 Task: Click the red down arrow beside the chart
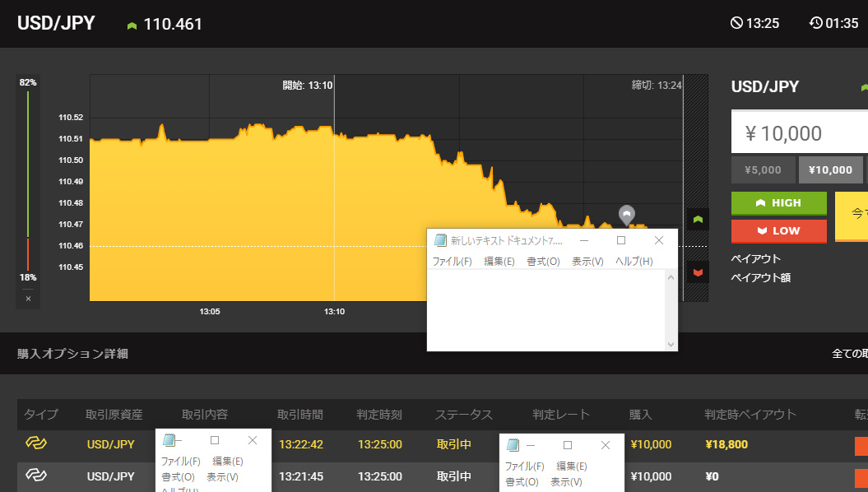click(x=698, y=272)
